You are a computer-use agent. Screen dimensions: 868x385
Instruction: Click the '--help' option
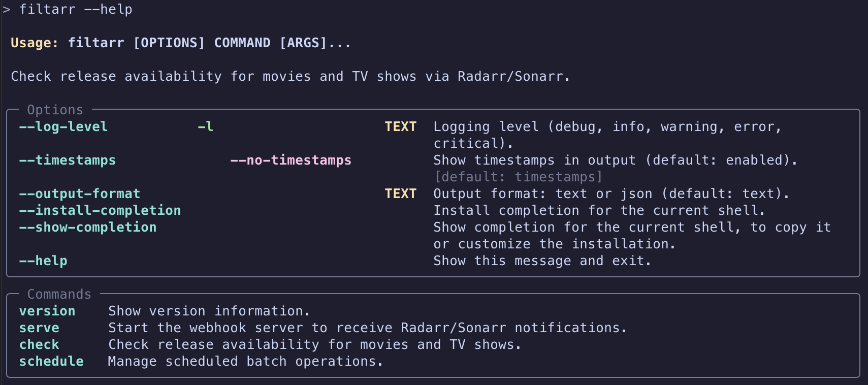(x=43, y=261)
